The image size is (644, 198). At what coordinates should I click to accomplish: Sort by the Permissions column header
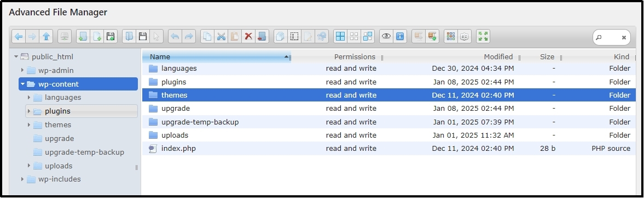(355, 57)
